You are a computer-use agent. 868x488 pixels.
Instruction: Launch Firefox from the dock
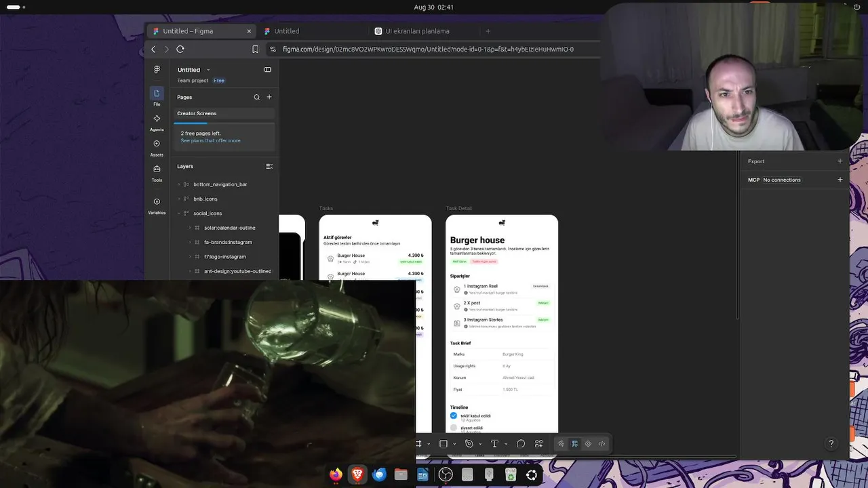(x=336, y=474)
